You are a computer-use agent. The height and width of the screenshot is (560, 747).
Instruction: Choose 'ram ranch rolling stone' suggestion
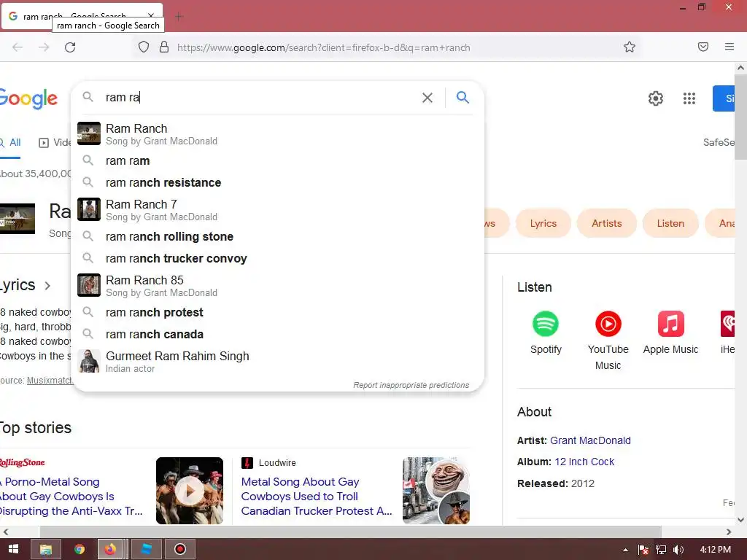coord(277,237)
